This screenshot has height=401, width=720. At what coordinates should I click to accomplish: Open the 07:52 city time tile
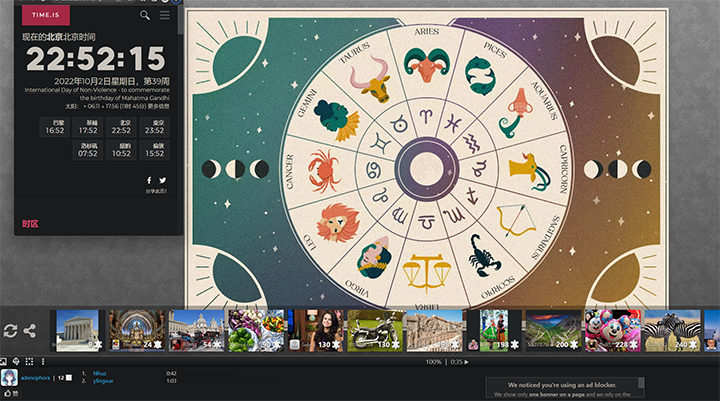88,150
